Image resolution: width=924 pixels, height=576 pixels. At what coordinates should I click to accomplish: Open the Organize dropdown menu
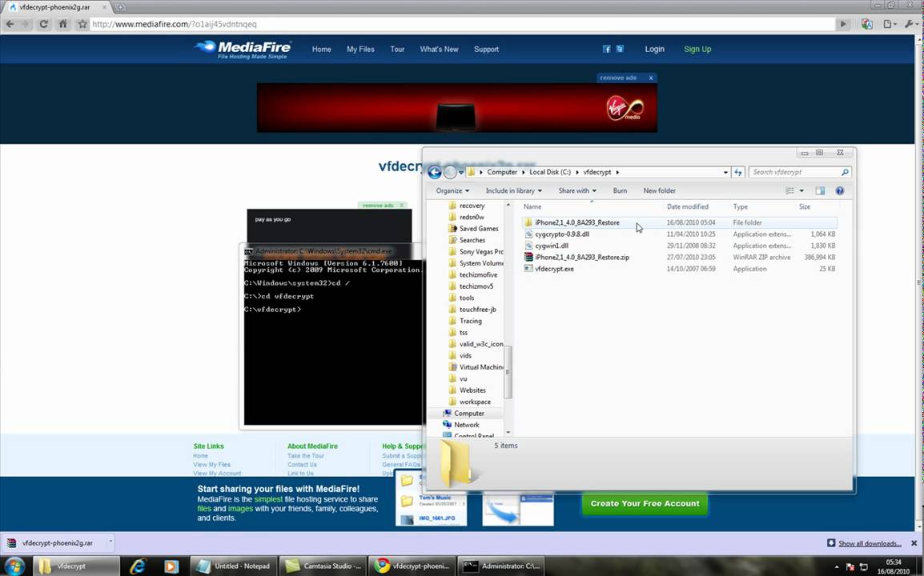(x=452, y=191)
